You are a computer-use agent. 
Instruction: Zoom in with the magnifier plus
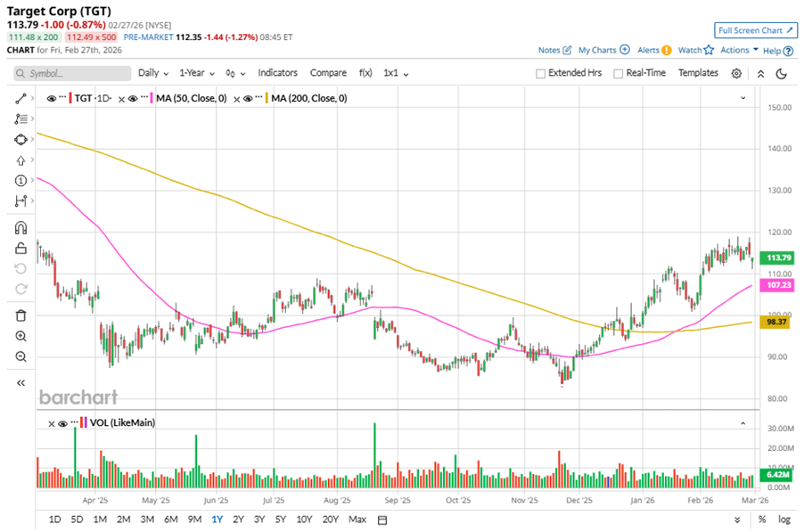[x=21, y=336]
